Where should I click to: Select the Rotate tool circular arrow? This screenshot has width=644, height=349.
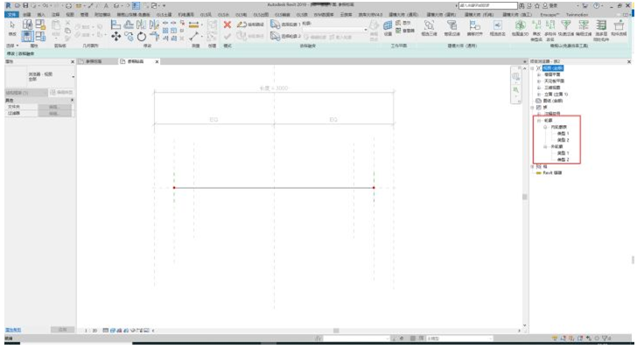click(142, 37)
